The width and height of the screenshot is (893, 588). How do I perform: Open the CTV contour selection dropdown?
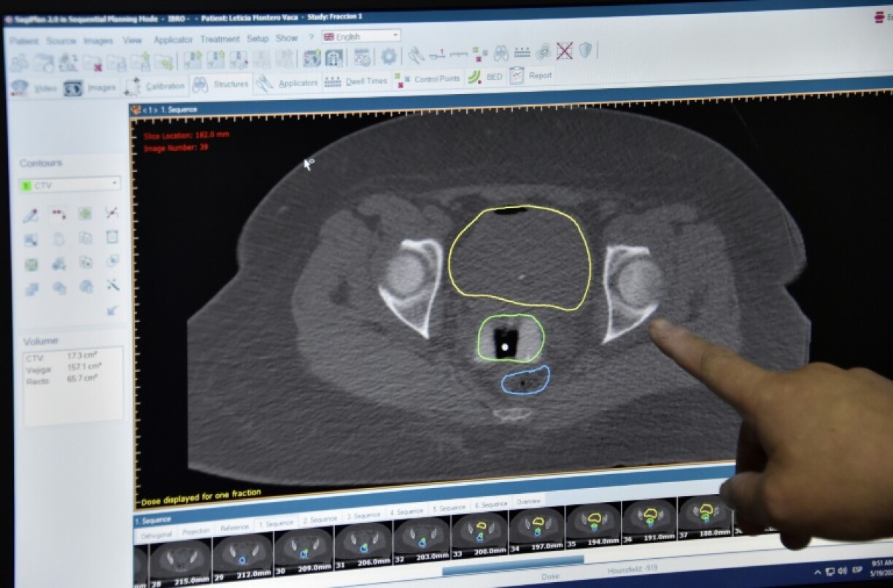click(115, 185)
